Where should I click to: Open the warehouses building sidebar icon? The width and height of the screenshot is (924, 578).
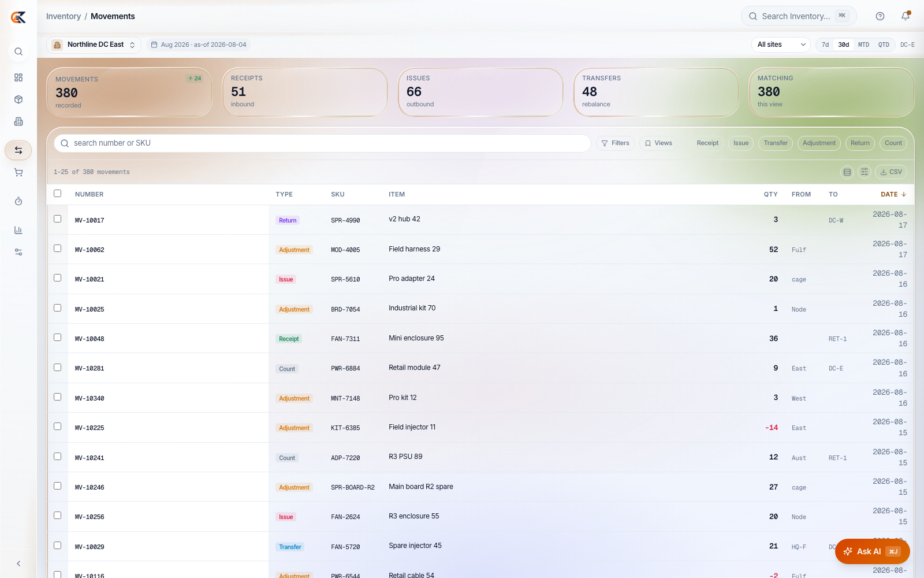point(18,121)
